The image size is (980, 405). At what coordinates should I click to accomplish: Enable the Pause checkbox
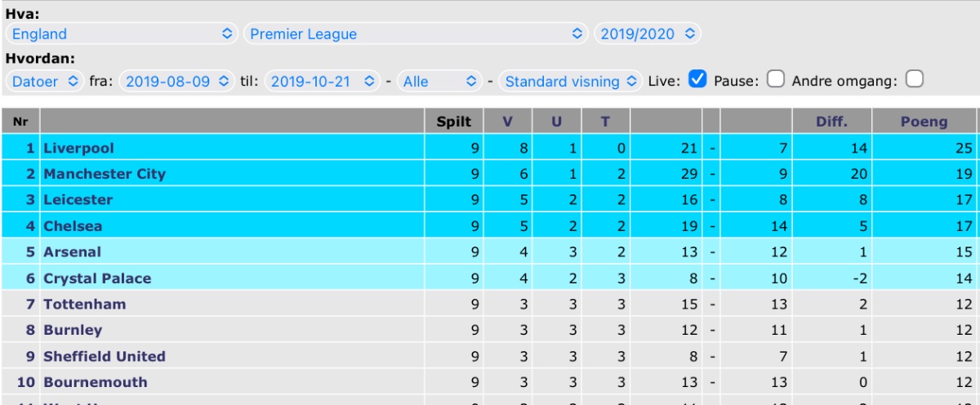pyautogui.click(x=776, y=79)
